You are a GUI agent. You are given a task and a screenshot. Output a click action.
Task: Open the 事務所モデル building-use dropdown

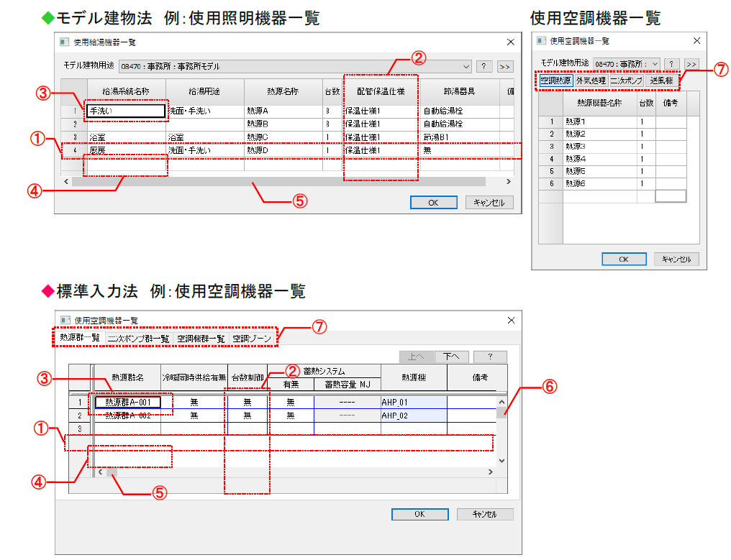[466, 67]
